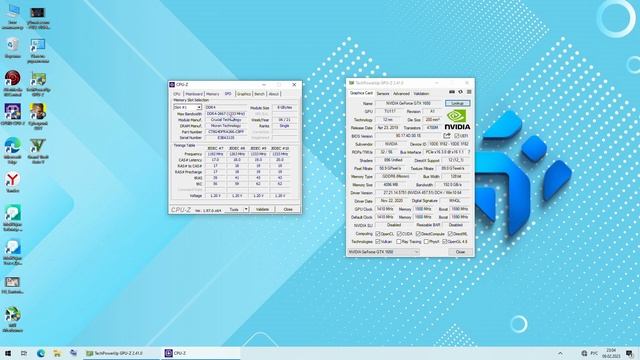
Task: Select the Yandex browser desktop shortcut
Action: [13, 182]
